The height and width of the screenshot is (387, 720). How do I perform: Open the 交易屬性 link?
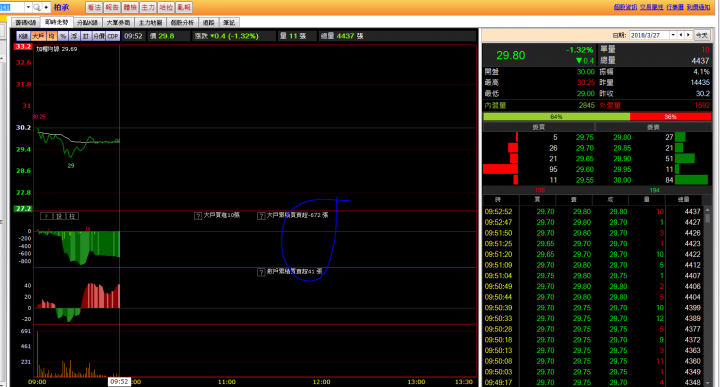[x=652, y=7]
